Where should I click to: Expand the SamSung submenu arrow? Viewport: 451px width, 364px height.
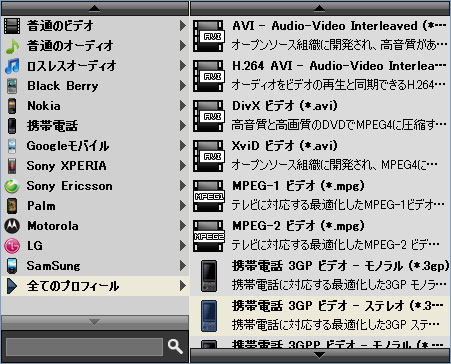182,266
